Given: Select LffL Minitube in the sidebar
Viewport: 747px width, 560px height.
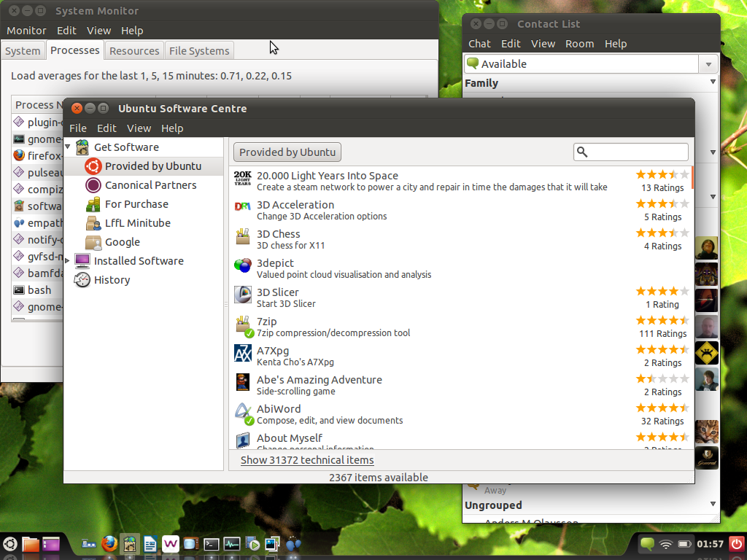Looking at the screenshot, I should pos(143,223).
